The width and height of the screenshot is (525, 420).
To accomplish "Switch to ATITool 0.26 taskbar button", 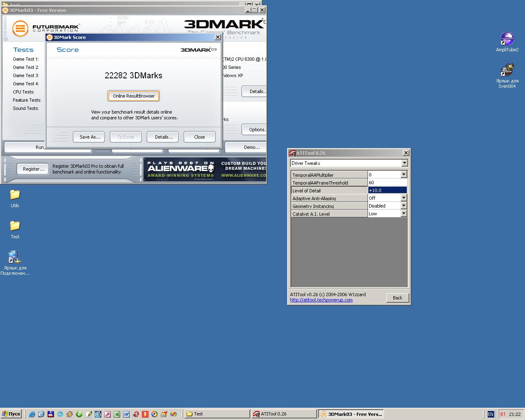I will point(284,414).
